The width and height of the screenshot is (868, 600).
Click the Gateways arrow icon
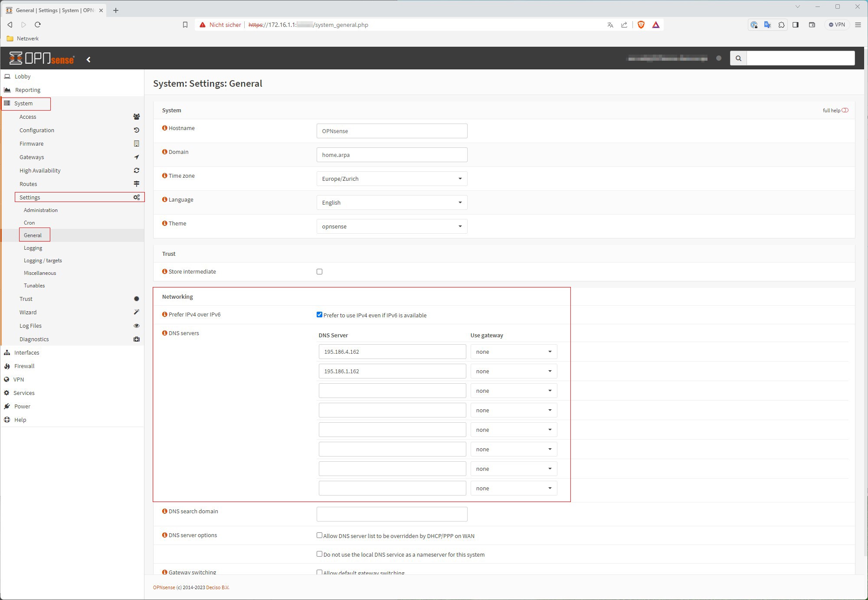(x=136, y=157)
